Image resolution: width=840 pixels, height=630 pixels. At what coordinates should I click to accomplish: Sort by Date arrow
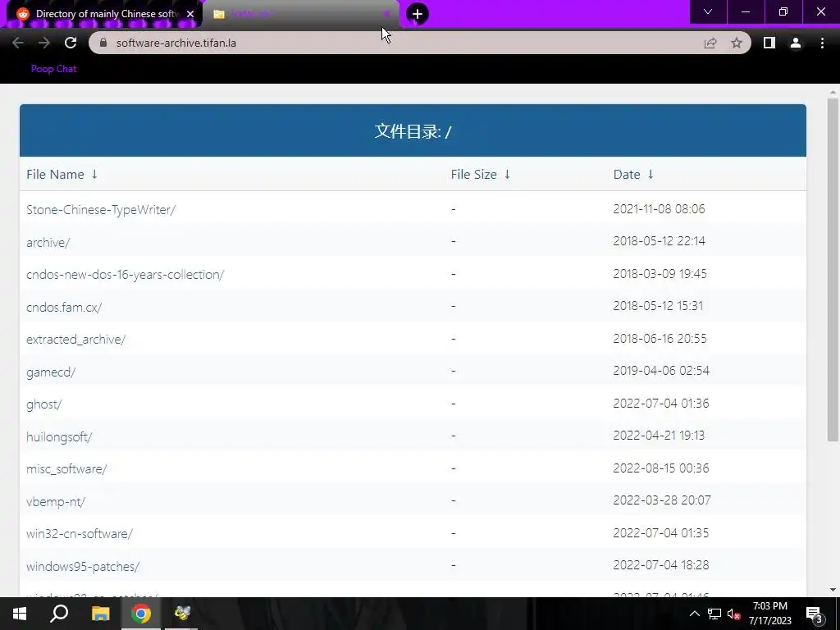coord(651,174)
